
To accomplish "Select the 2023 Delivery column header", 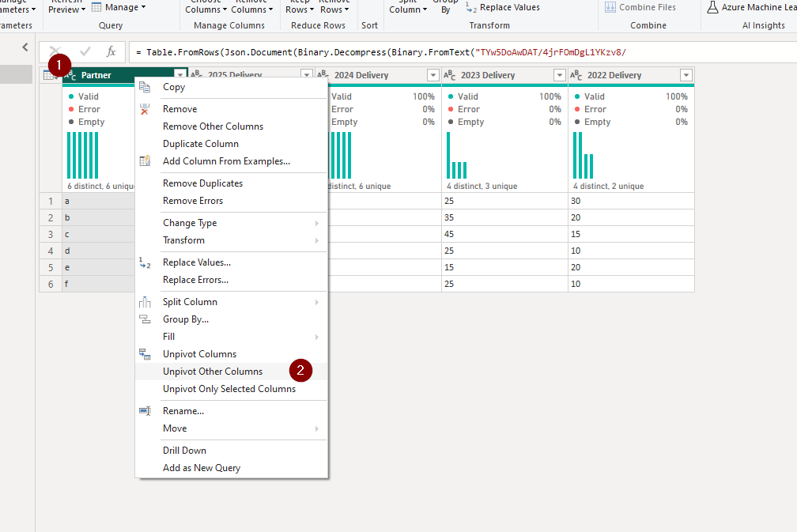I will tap(504, 75).
